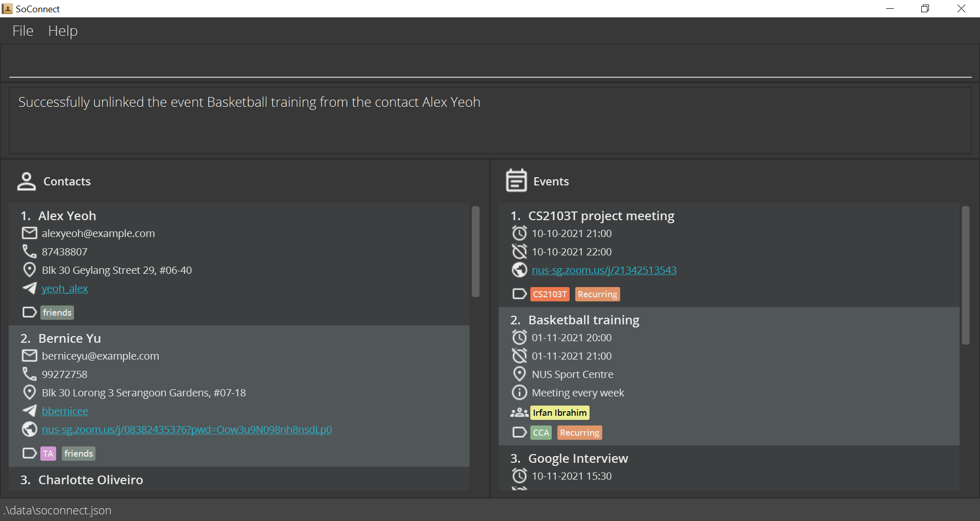
Task: Click the Events panel heading
Action: [551, 181]
